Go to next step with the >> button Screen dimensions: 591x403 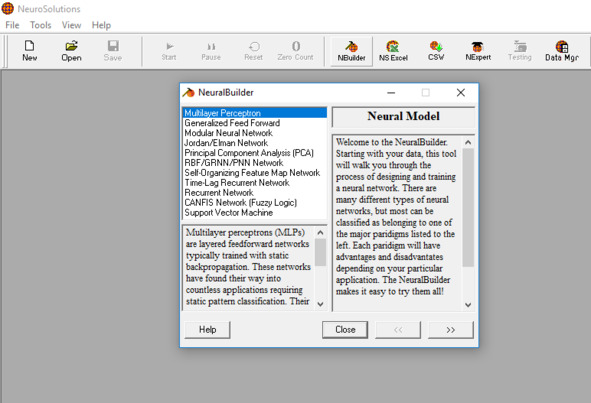pos(450,330)
